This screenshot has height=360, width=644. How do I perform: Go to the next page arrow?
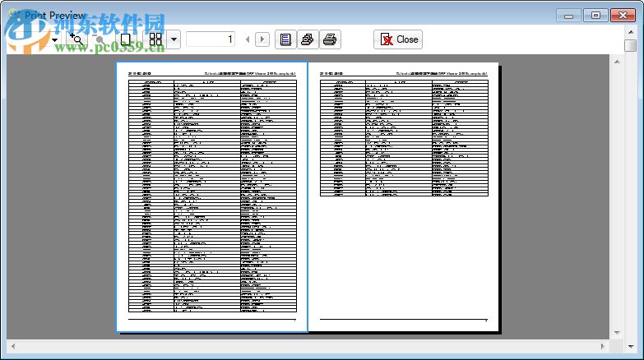[x=262, y=39]
